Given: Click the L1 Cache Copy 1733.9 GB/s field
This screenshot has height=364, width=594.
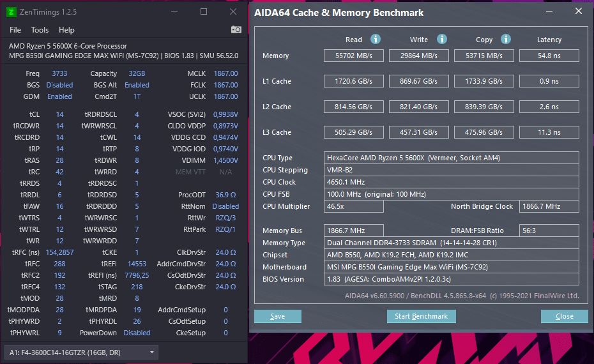Looking at the screenshot, I should point(484,81).
